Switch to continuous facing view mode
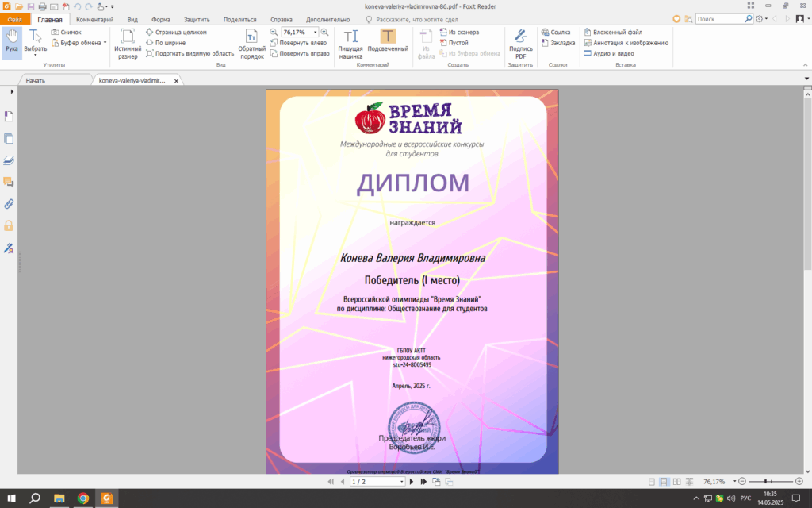Screen dimensions: 812x508 click(689, 482)
